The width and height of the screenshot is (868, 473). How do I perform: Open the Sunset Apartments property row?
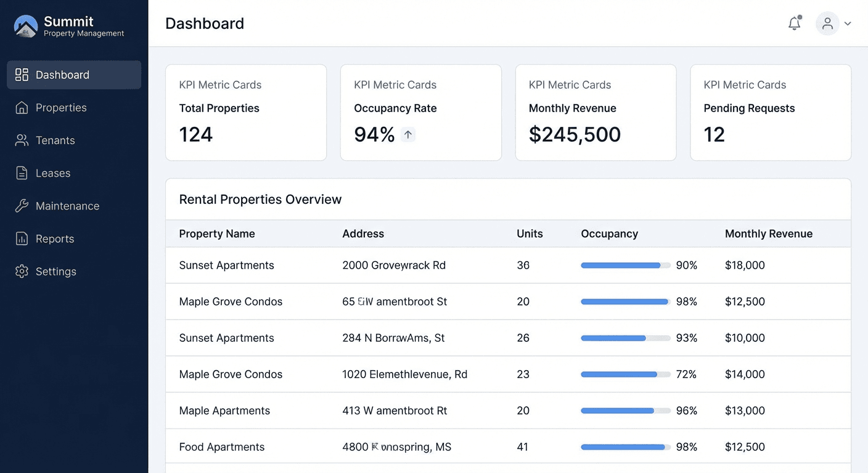(226, 265)
